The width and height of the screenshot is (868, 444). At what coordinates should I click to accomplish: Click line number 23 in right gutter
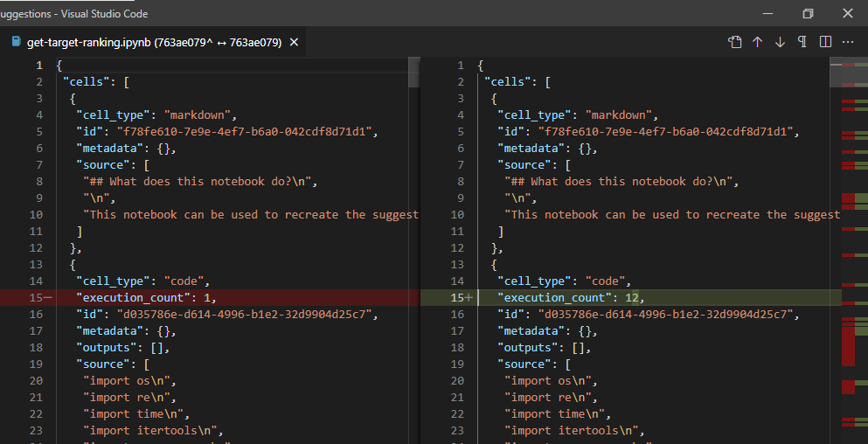tap(456, 431)
